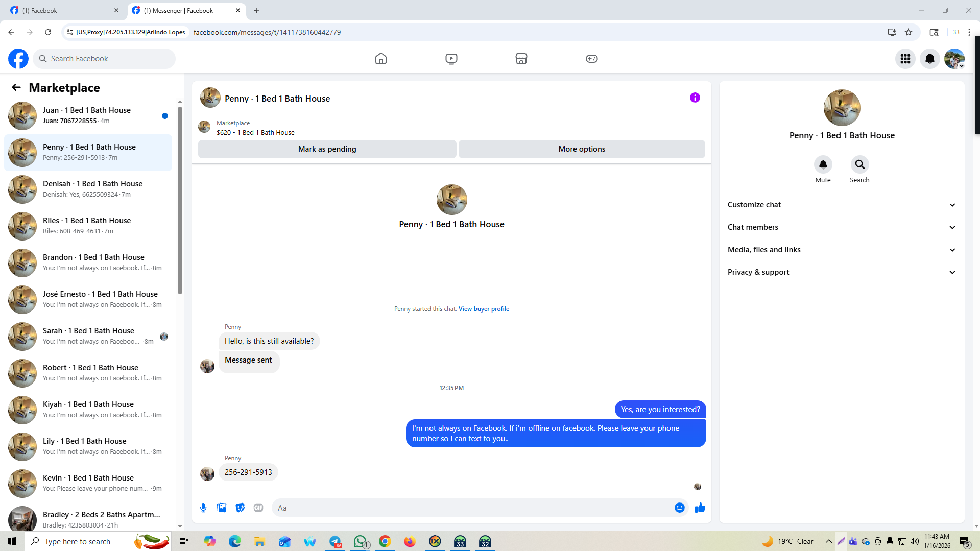Choose a sticker icon
The height and width of the screenshot is (551, 980).
coord(240,508)
